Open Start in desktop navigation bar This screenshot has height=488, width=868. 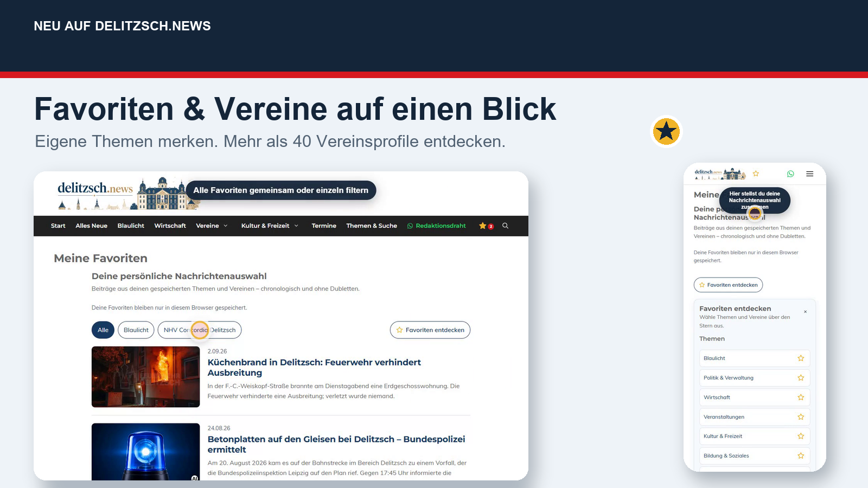point(58,226)
